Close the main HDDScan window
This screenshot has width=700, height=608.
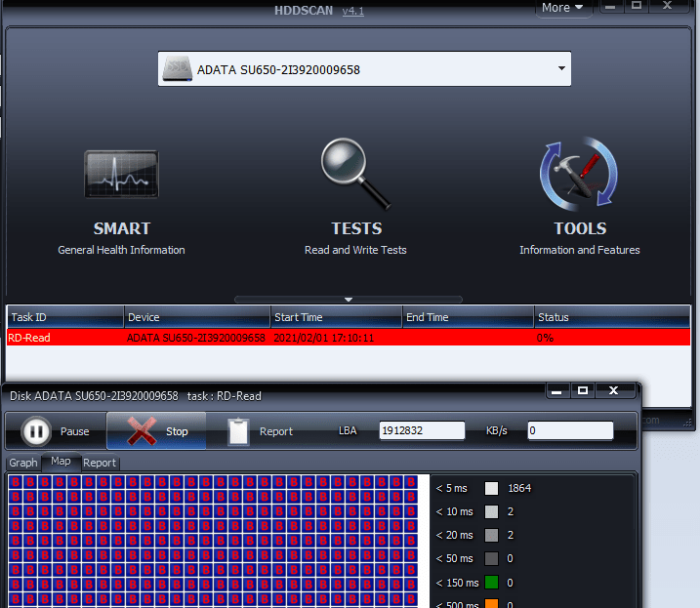pyautogui.click(x=668, y=6)
